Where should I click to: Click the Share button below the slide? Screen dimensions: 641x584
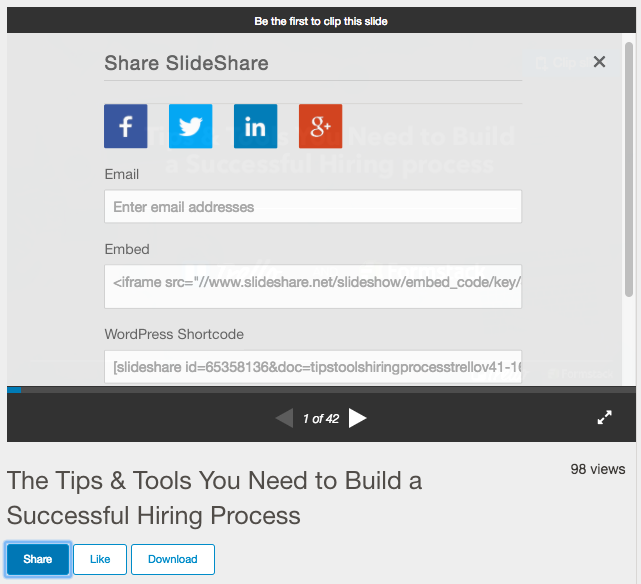[38, 559]
